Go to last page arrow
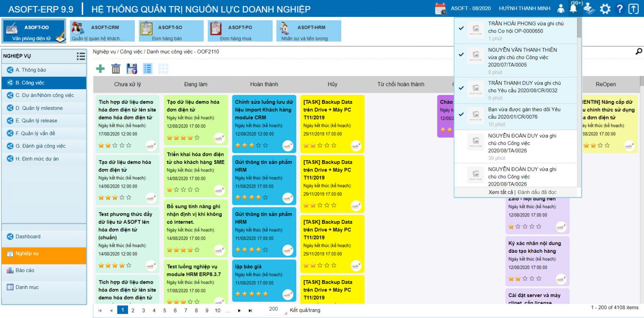This screenshot has width=644, height=318. pyautogui.click(x=250, y=310)
